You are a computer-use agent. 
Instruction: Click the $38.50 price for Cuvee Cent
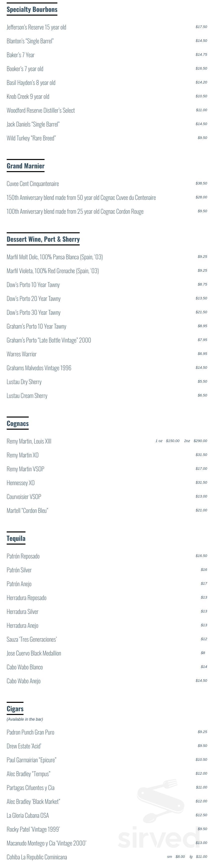201,183
